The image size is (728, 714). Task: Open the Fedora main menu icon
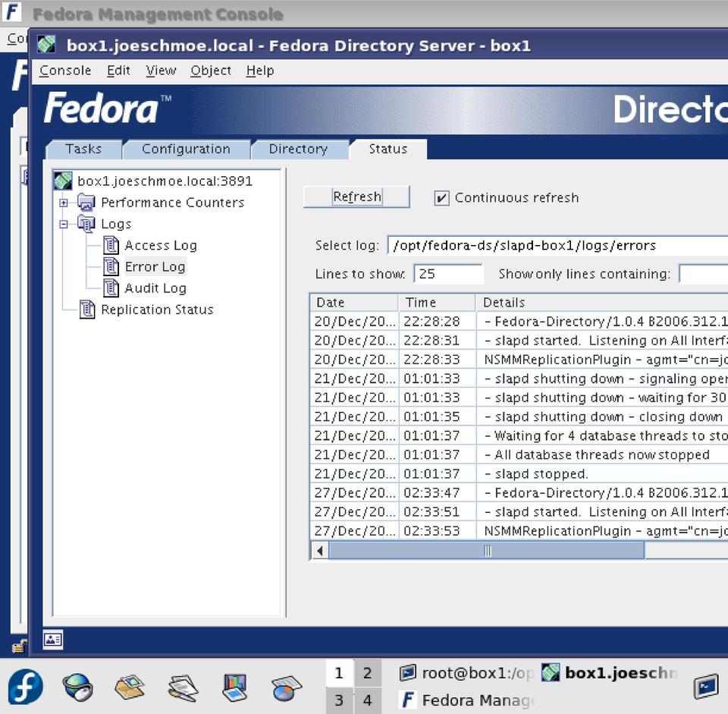[26, 687]
